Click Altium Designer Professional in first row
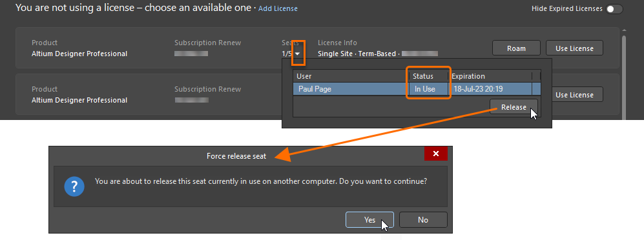This screenshot has height=240, width=644. [79, 54]
